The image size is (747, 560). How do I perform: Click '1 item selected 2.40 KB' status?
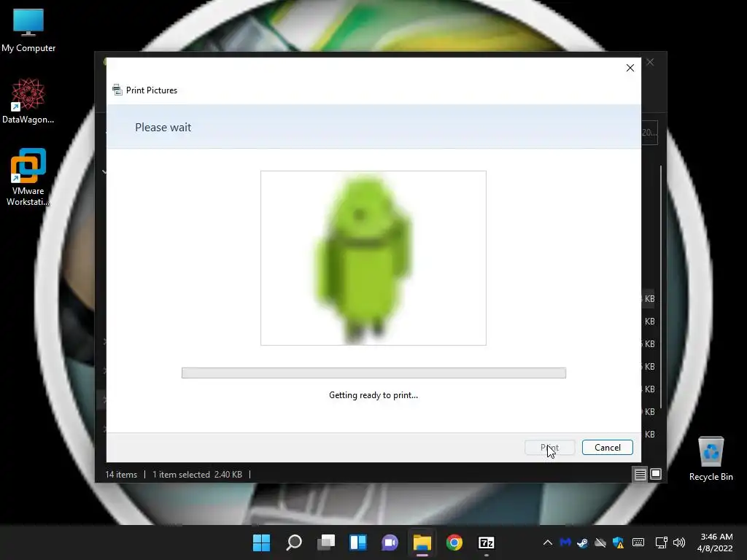[x=197, y=475]
